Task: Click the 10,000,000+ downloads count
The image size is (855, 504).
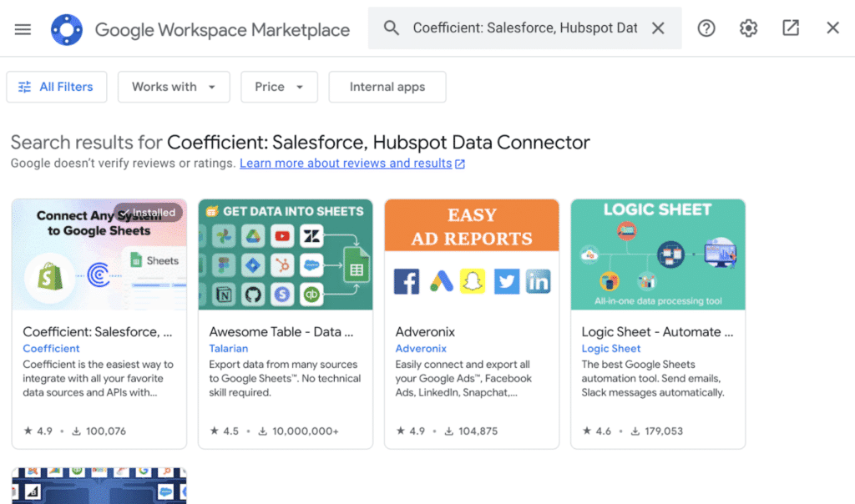Action: point(299,431)
